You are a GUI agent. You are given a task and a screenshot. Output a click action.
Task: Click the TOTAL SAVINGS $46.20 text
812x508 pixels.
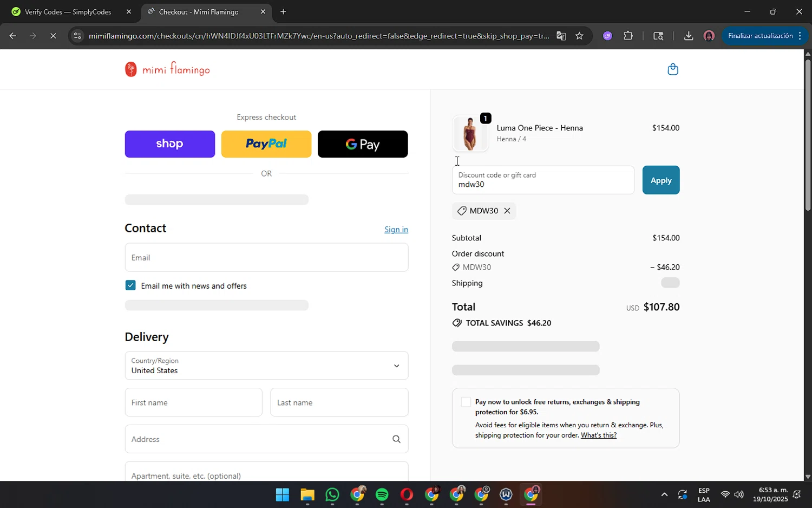pyautogui.click(x=508, y=323)
